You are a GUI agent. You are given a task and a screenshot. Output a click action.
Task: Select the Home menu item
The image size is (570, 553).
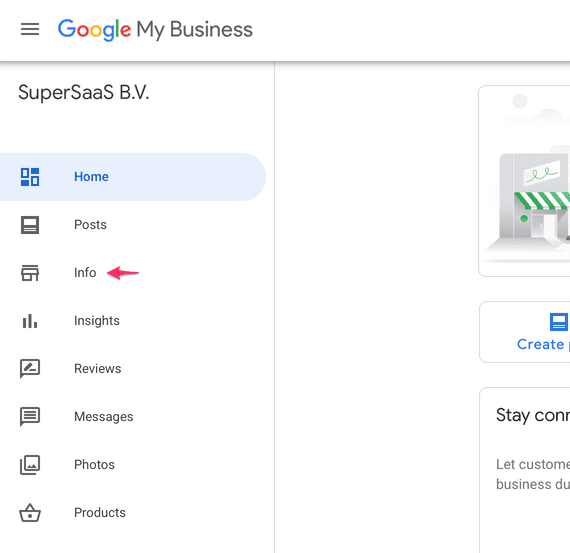click(133, 177)
